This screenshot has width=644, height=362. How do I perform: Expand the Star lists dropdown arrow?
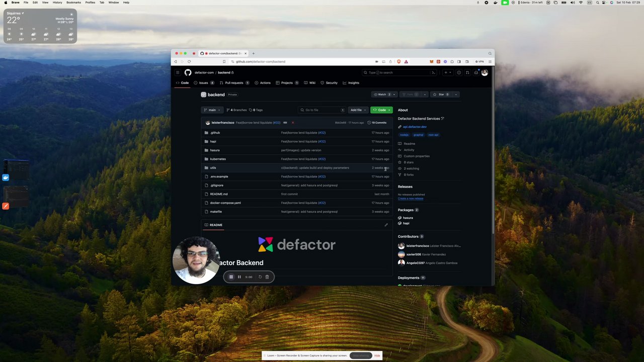(x=456, y=95)
